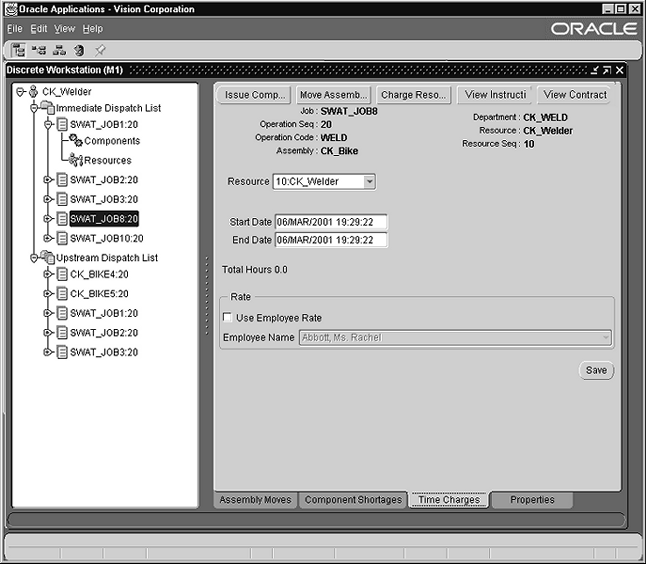Click the View Contract button
646x564 pixels.
tap(575, 95)
